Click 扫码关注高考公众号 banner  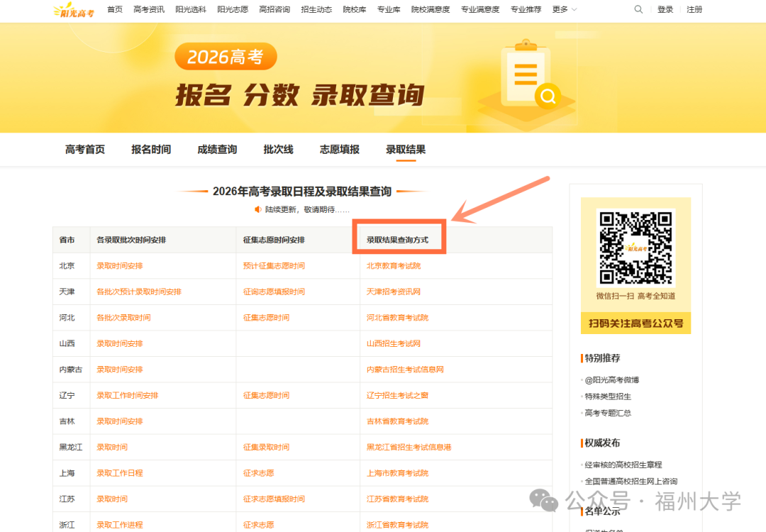(635, 323)
